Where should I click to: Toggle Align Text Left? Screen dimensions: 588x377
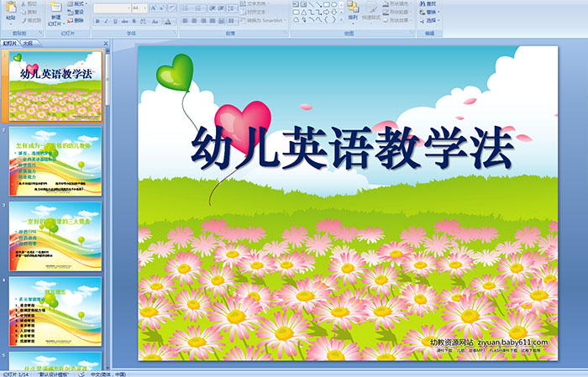coord(186,21)
